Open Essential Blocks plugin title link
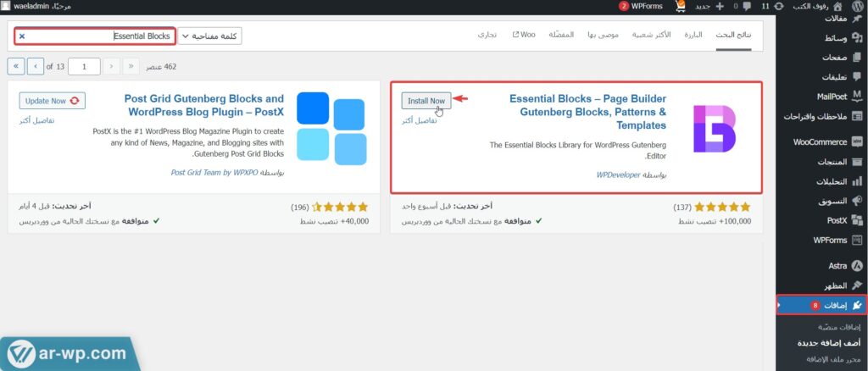This screenshot has height=371, width=868. coord(587,113)
